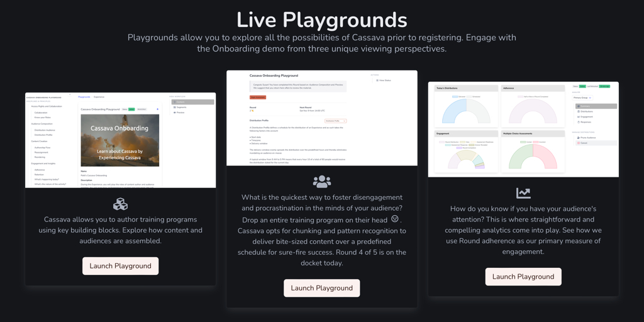Launch the Round adherence analytics playground
Screen dimensions: 644x322
523,277
